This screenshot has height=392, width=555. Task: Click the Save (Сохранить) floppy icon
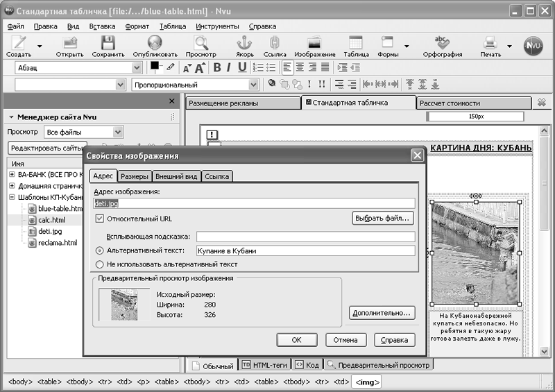point(108,44)
